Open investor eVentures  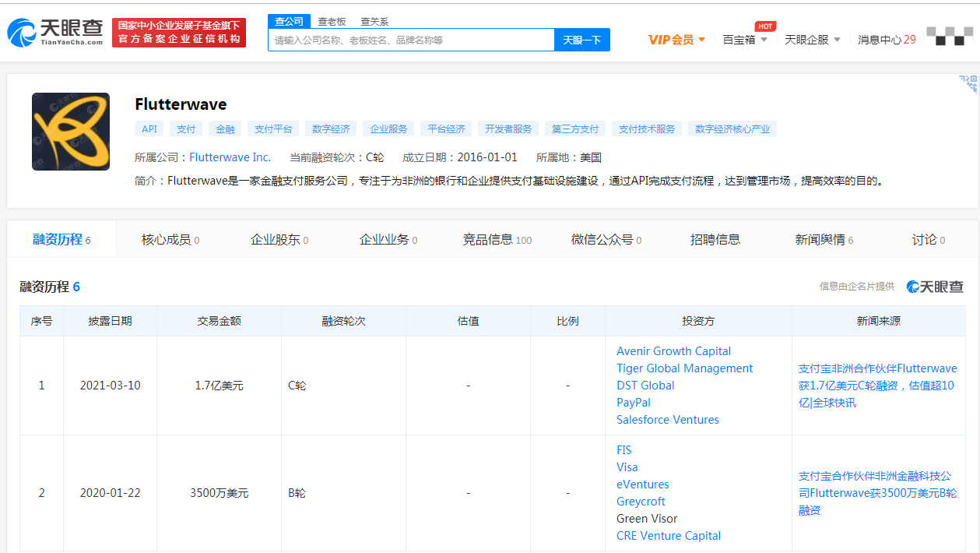pyautogui.click(x=643, y=484)
